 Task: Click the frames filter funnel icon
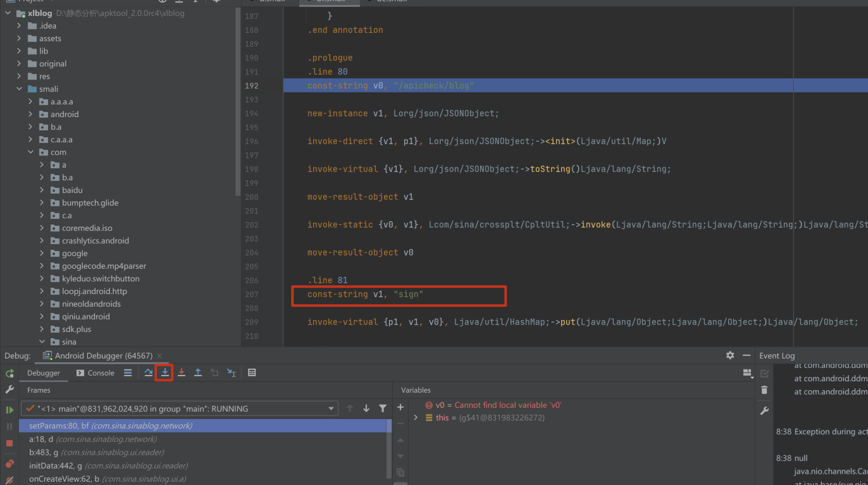383,408
